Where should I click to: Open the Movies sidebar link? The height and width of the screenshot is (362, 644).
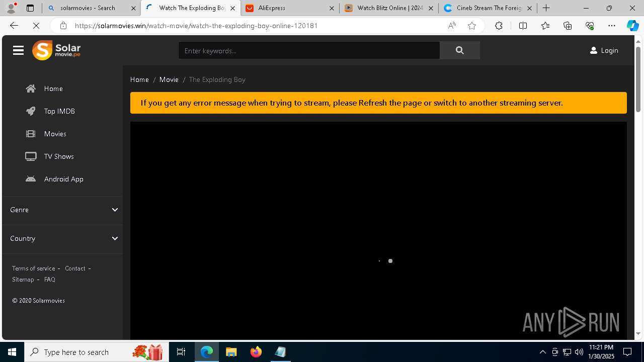55,134
